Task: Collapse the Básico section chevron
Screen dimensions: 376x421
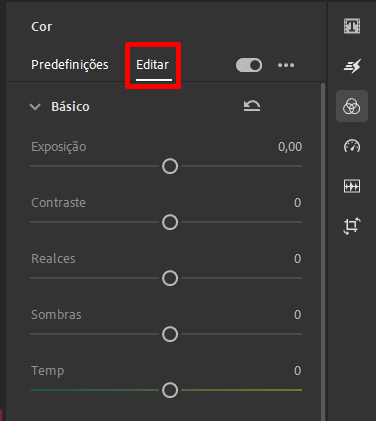Action: [x=35, y=107]
